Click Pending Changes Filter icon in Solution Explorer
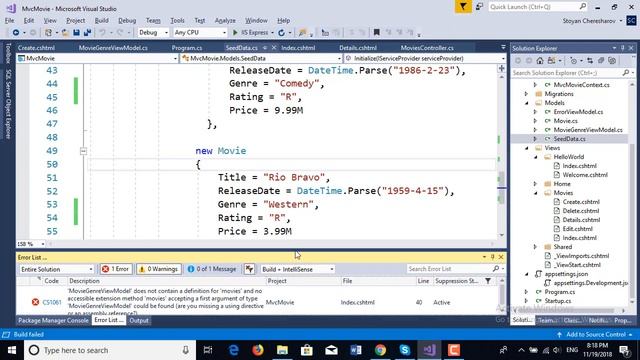 (x=573, y=61)
